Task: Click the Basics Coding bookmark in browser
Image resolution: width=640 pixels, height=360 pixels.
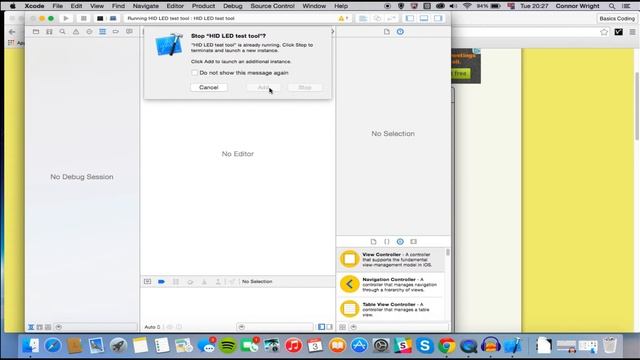Action: [x=617, y=18]
